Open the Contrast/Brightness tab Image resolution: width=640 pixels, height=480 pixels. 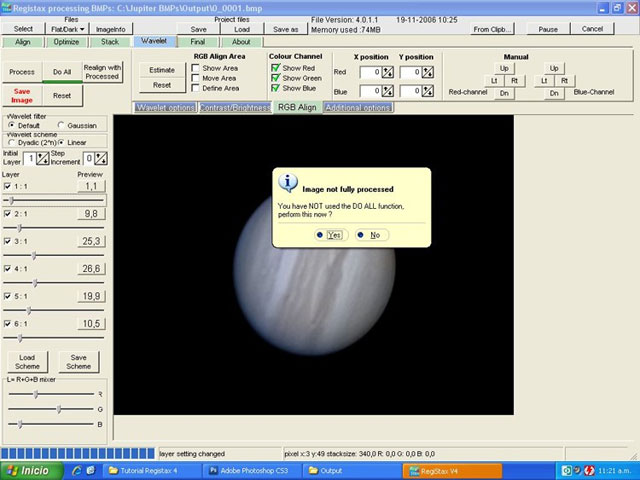tap(234, 106)
